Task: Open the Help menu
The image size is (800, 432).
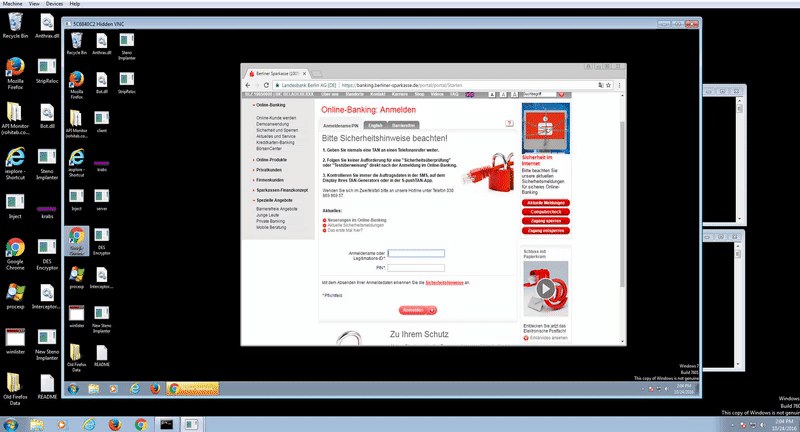Action: tap(74, 4)
